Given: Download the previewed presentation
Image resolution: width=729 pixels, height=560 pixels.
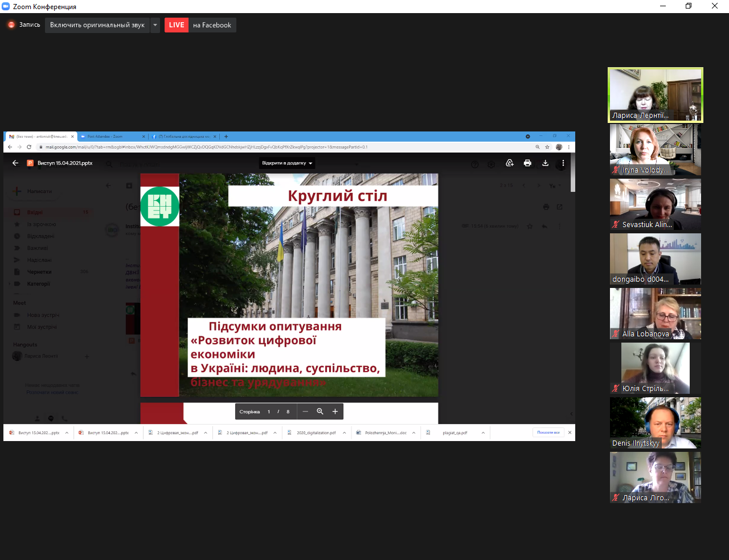Looking at the screenshot, I should [545, 163].
